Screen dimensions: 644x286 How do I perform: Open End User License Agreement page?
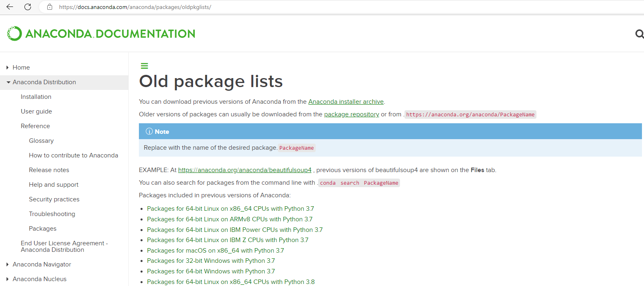coord(64,247)
